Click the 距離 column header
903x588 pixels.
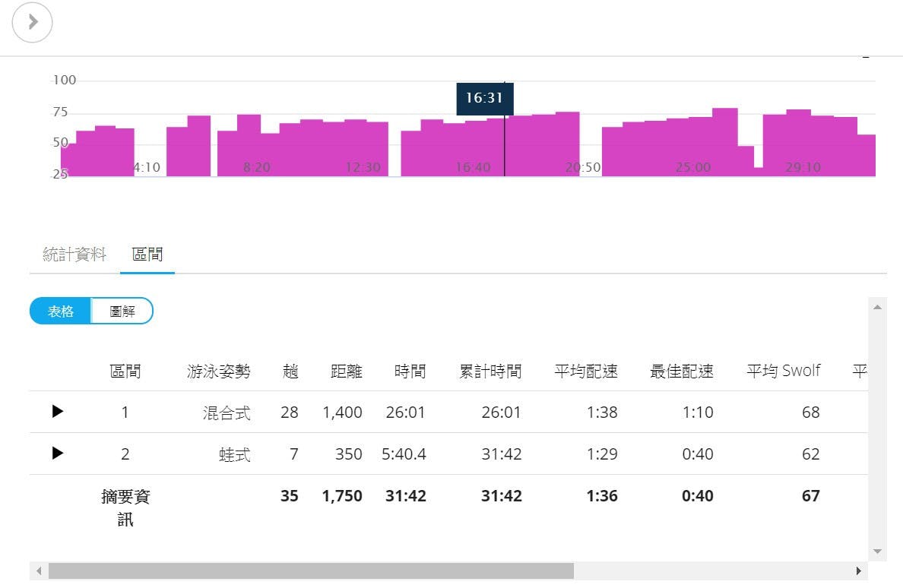click(346, 371)
